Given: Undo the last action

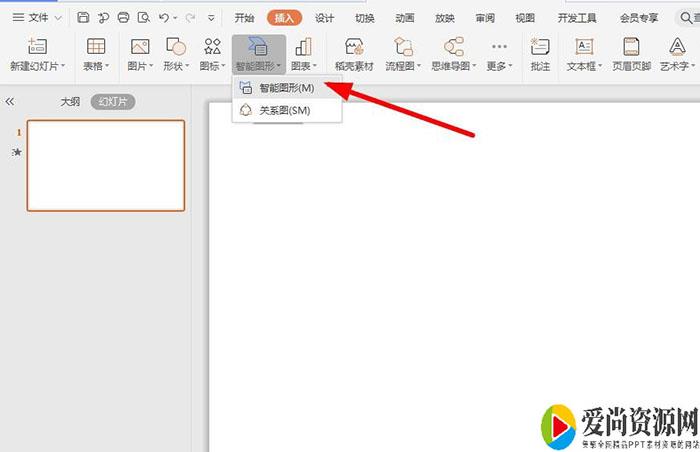Looking at the screenshot, I should tap(164, 18).
